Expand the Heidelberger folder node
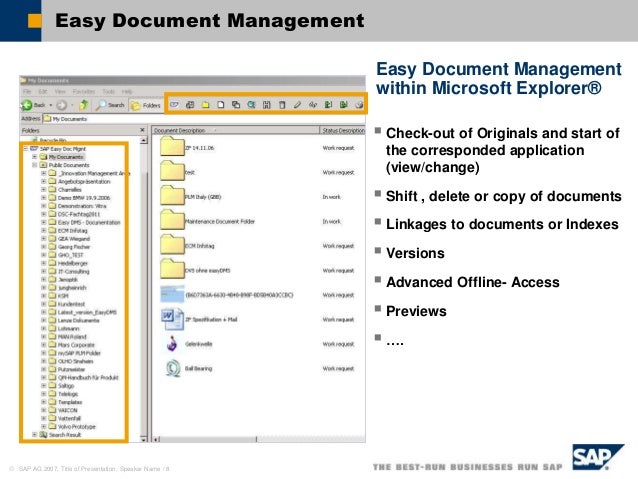 43,263
